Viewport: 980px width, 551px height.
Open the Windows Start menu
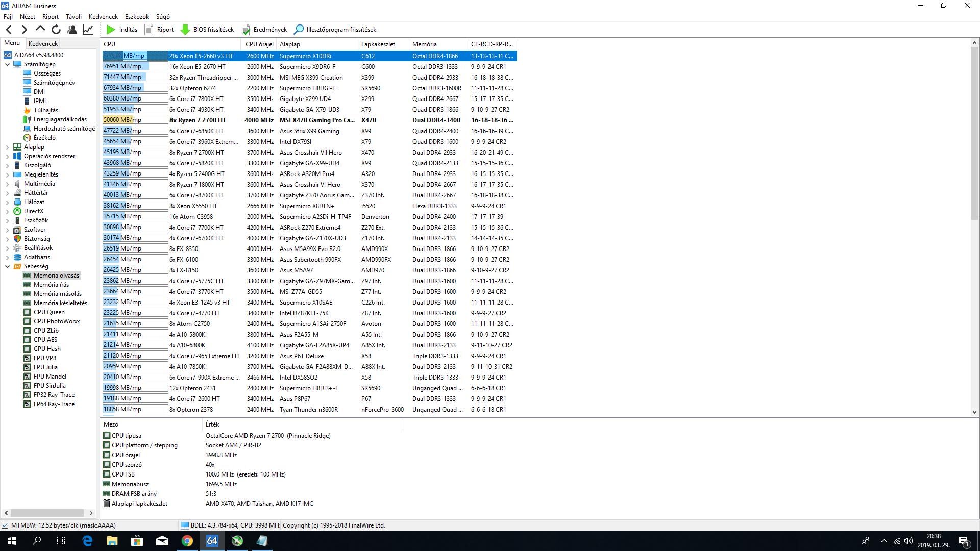click(12, 541)
